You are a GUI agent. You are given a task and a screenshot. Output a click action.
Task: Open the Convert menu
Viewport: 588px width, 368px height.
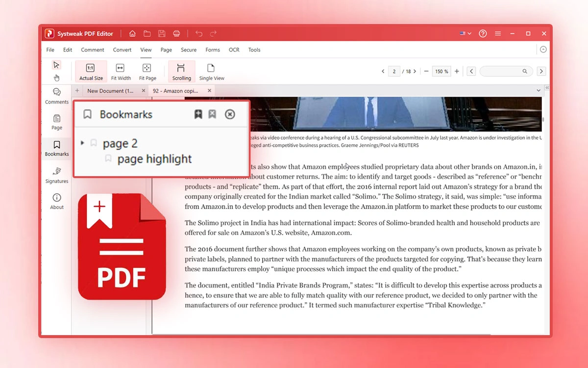(122, 50)
